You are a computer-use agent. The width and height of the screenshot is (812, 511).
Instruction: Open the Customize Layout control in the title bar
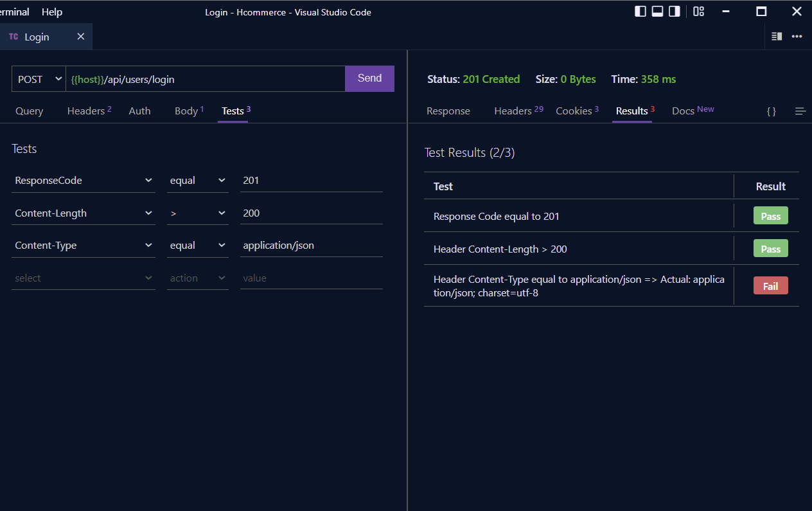pos(698,11)
